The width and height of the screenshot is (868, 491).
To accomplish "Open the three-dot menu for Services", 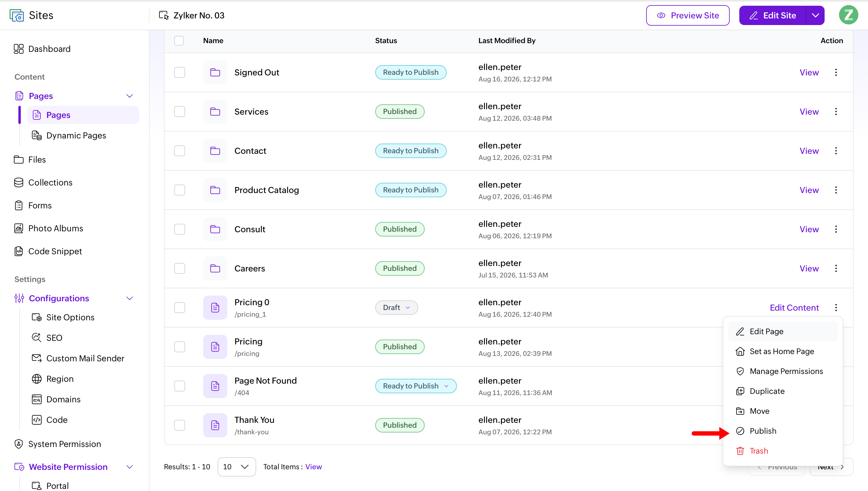I will (x=836, y=112).
